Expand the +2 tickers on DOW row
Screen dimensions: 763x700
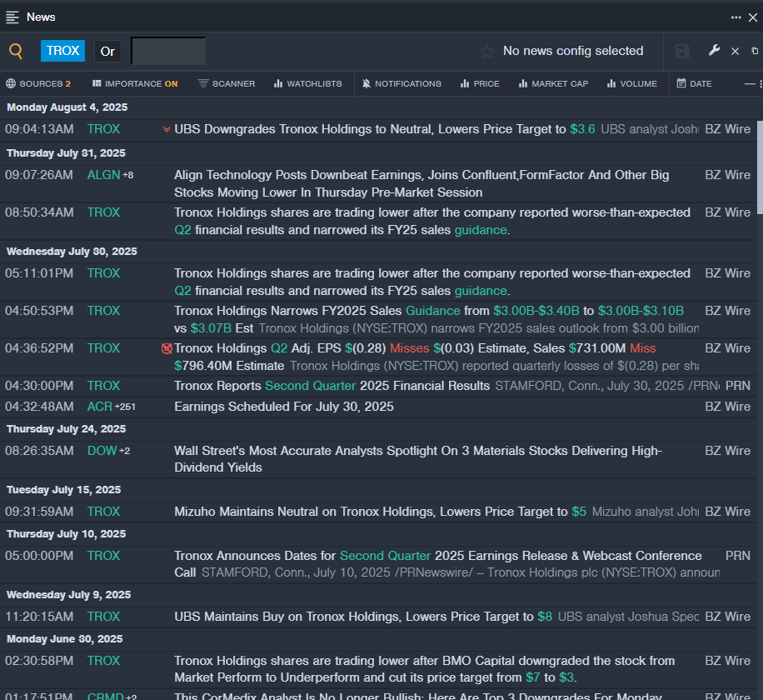pos(125,451)
